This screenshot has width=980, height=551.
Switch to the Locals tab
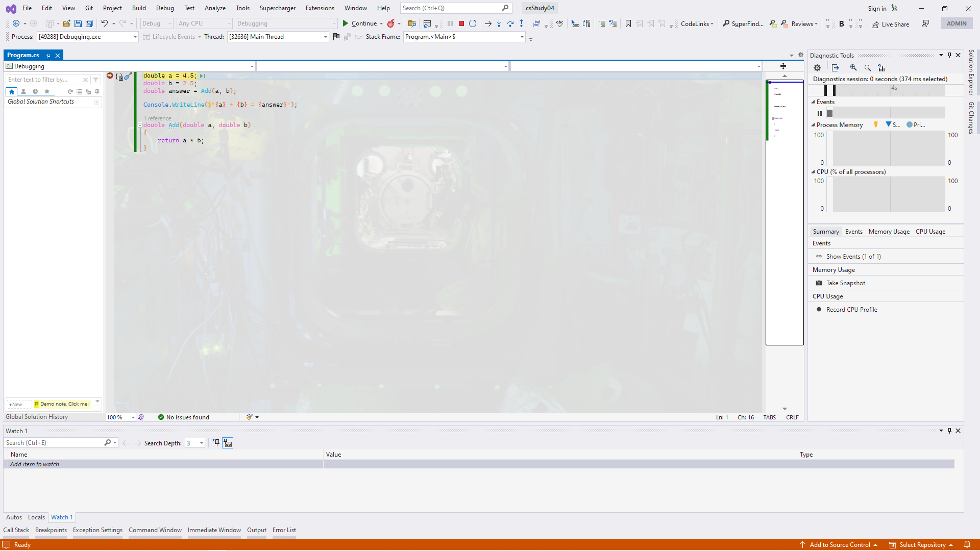[x=36, y=517]
